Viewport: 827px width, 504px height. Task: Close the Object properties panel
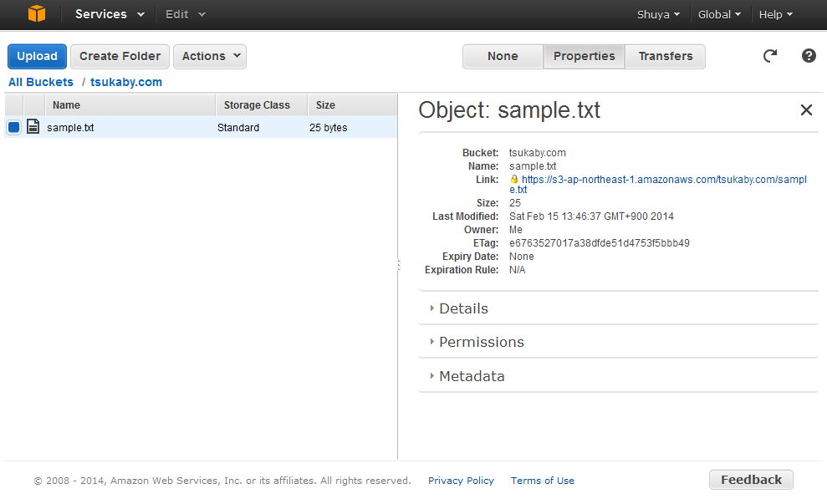click(x=806, y=110)
